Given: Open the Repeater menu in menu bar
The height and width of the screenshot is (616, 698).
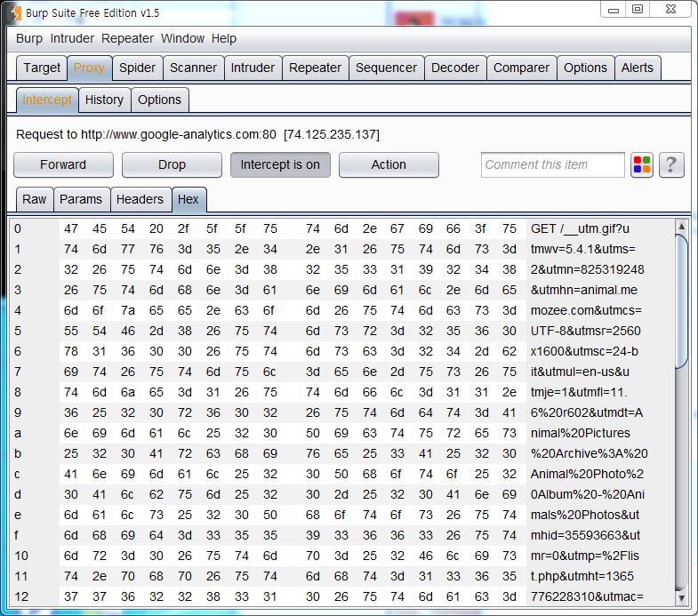Looking at the screenshot, I should pyautogui.click(x=127, y=39).
